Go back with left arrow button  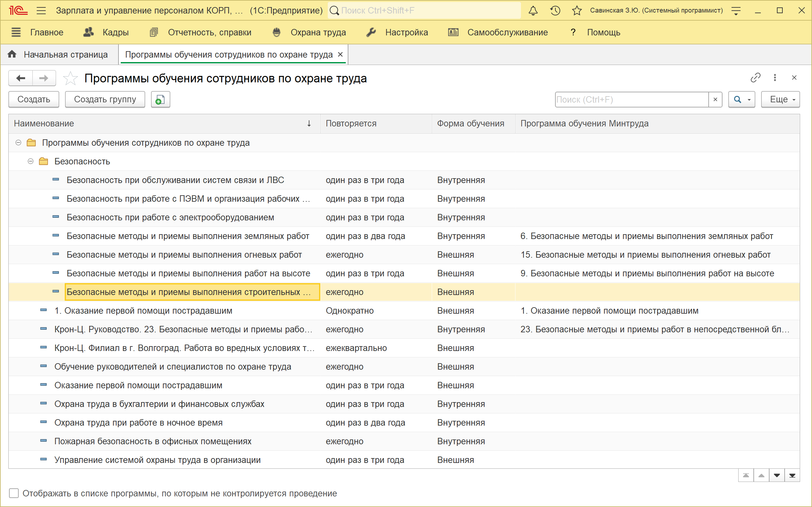(x=21, y=78)
